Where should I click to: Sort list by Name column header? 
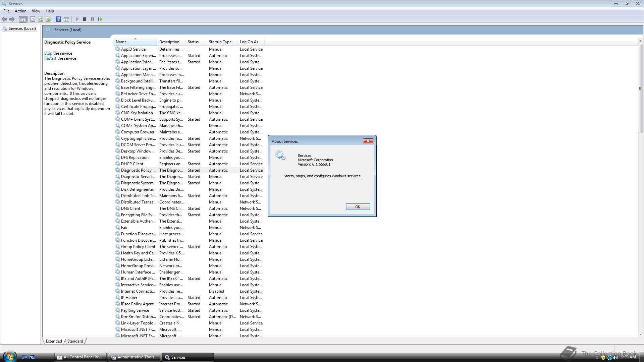[x=135, y=42]
